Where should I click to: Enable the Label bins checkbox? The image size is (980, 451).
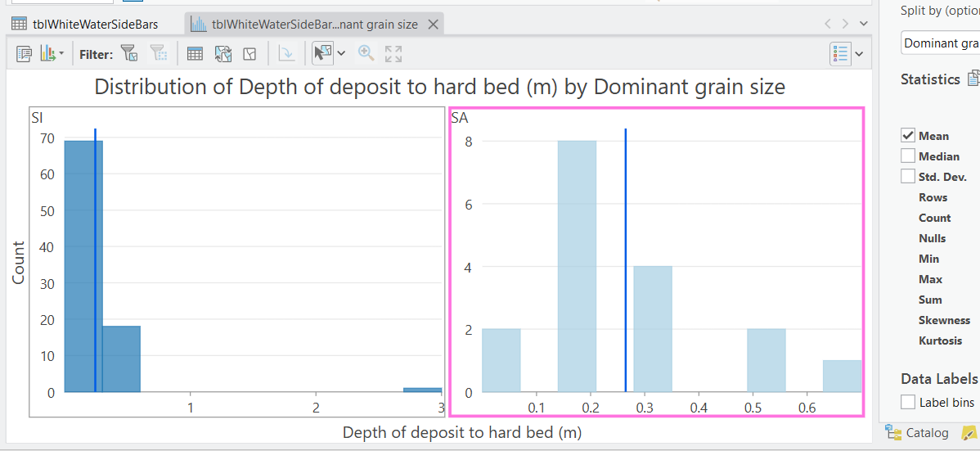pos(908,402)
